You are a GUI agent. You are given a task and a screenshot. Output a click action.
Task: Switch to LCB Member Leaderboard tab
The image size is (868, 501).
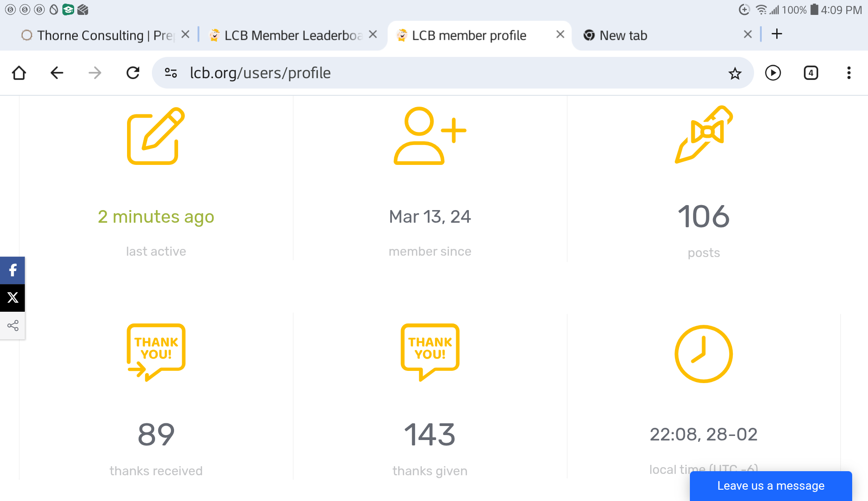(x=287, y=35)
